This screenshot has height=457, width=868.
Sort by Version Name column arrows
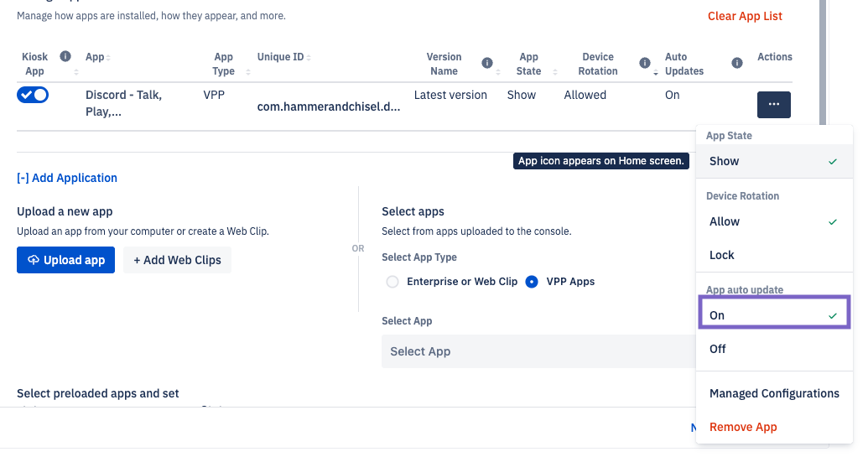coord(498,72)
